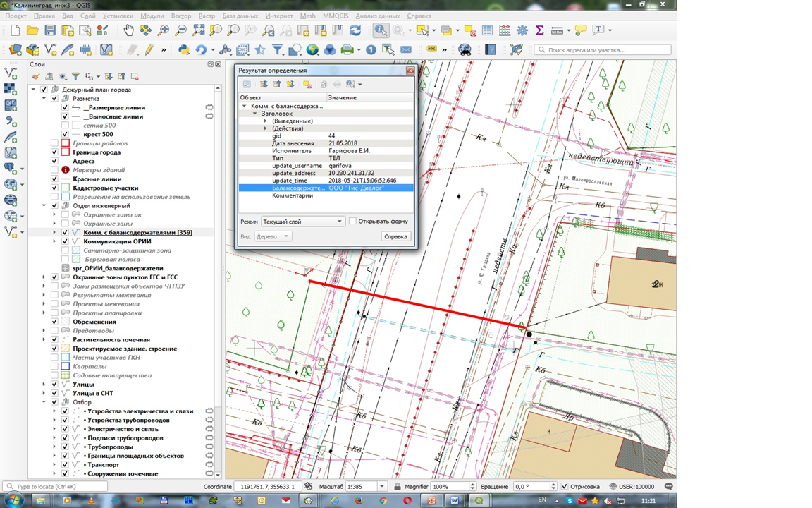Toggle visibility of Красные линии layer
812x508 pixels.
[x=54, y=179]
